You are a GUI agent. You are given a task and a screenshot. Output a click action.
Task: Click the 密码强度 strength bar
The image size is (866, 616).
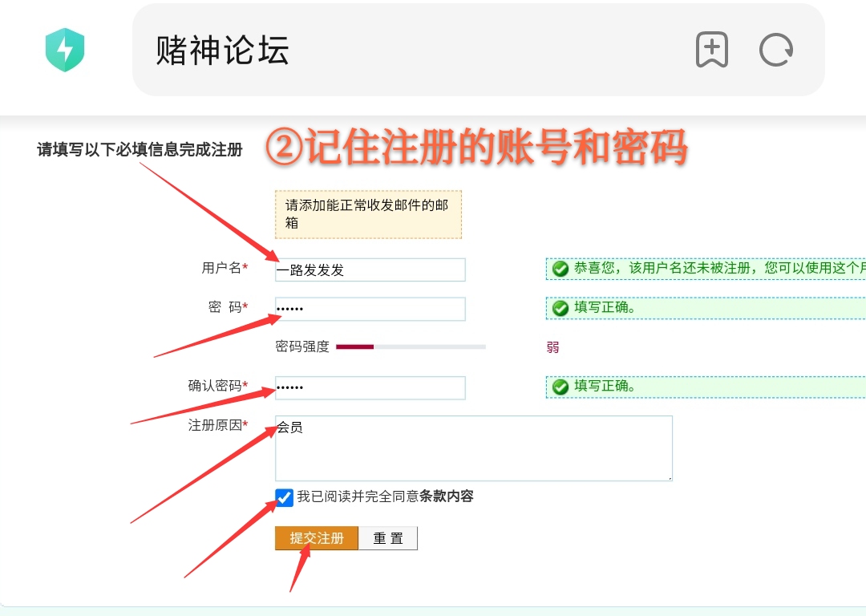(x=411, y=346)
